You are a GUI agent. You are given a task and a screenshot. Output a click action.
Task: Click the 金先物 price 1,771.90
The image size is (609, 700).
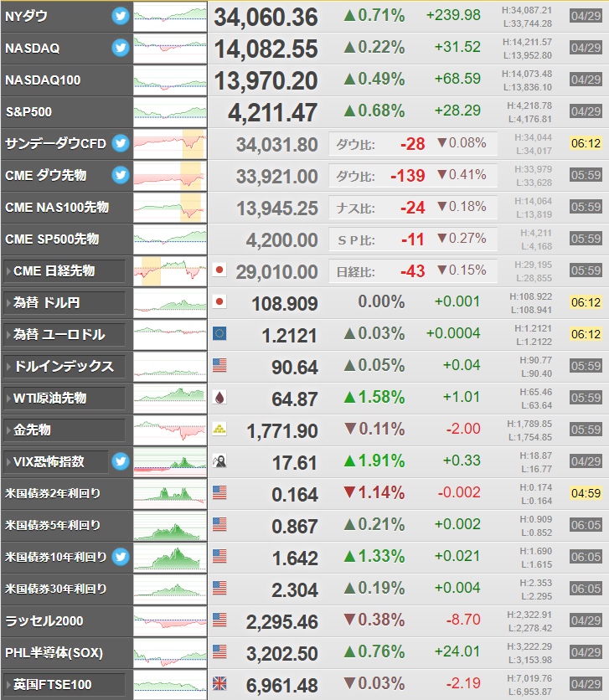282,431
